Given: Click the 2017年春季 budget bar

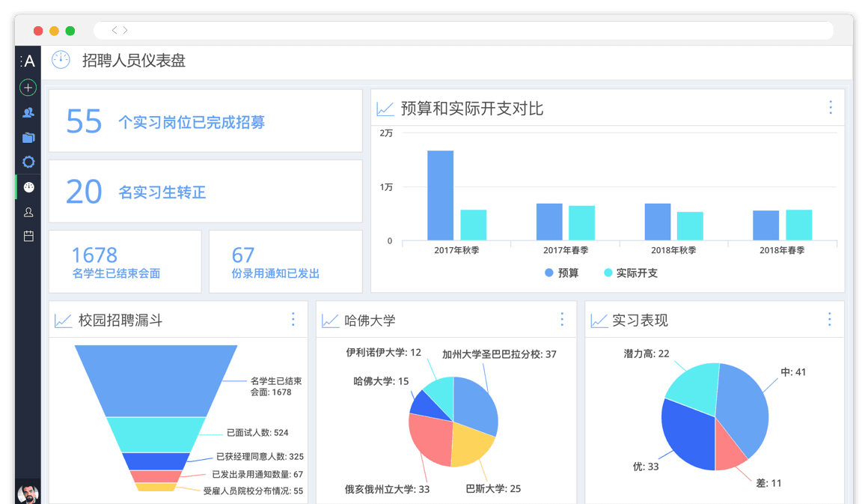Looking at the screenshot, I should 549,222.
